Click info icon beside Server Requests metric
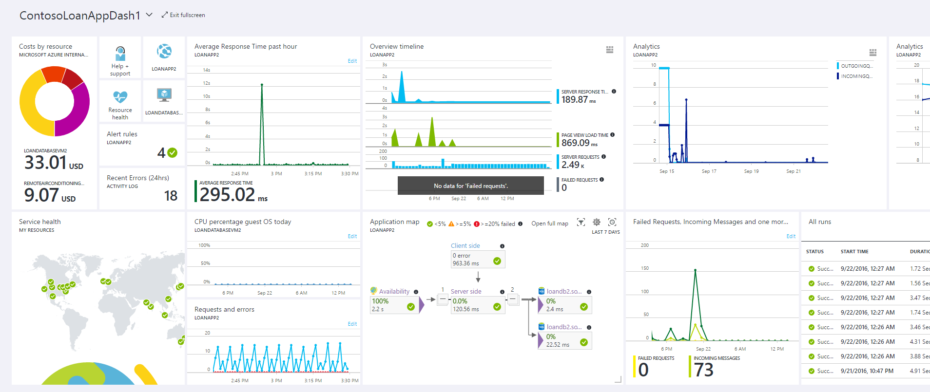Screen dimensions: 930x392 [604, 157]
